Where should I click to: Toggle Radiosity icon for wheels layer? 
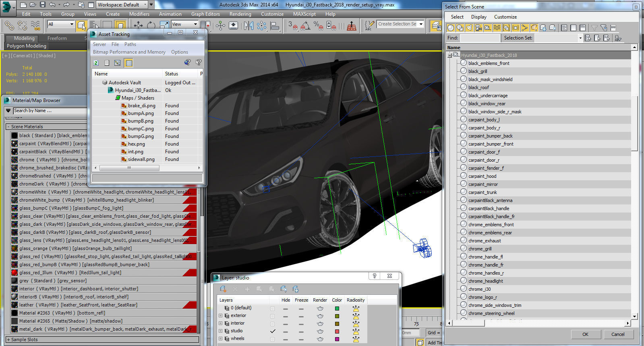[x=356, y=339]
